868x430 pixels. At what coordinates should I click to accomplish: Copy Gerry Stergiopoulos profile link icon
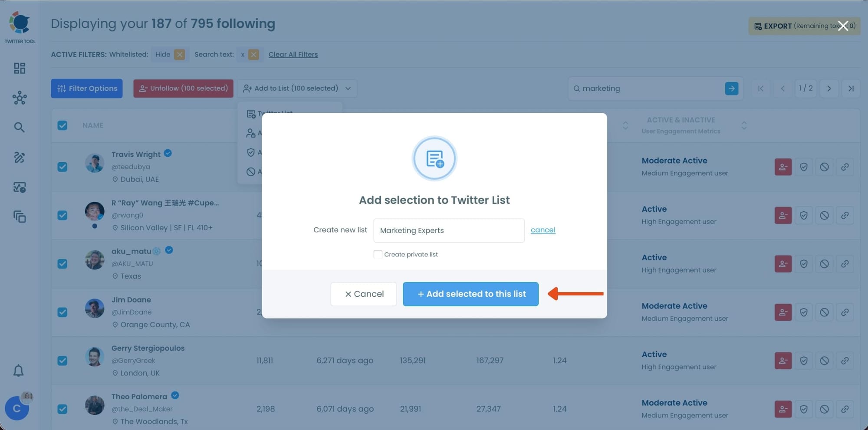coord(845,360)
